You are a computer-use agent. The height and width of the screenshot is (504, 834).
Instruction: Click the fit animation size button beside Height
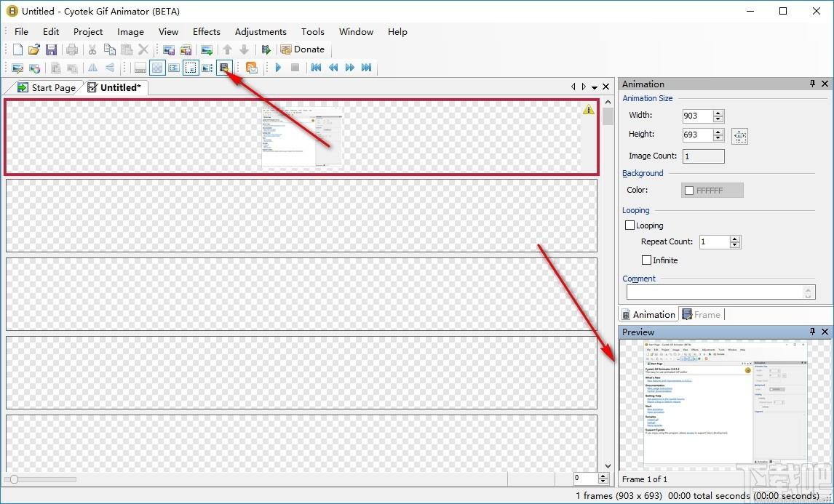click(x=740, y=136)
